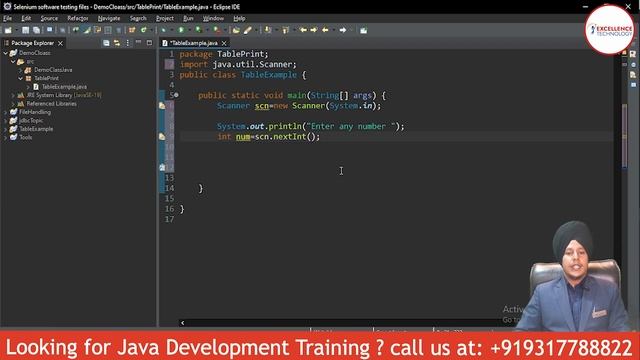The image size is (640, 360).
Task: Open the Source menu
Action: coord(49,18)
